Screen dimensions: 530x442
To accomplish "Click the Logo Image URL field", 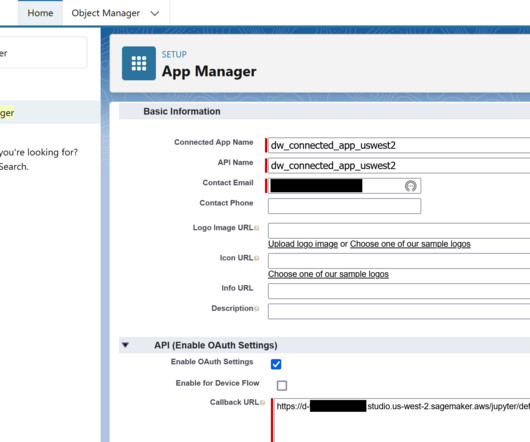I will [x=399, y=231].
